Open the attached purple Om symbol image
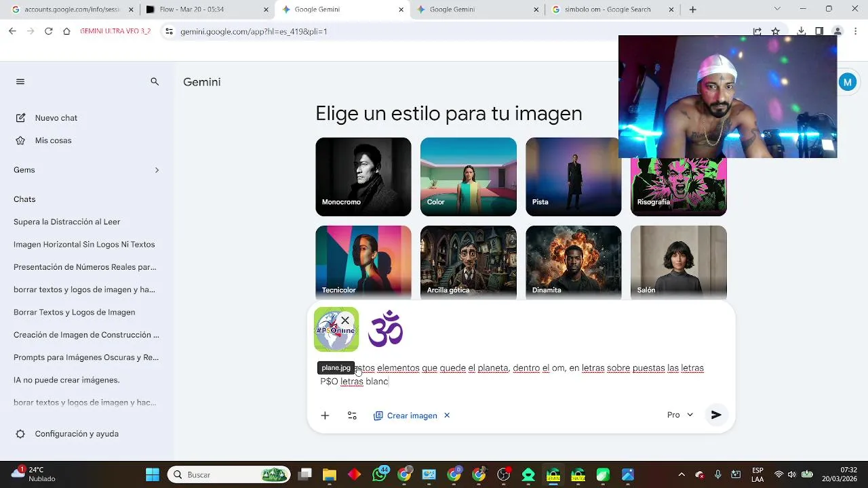 pyautogui.click(x=385, y=329)
